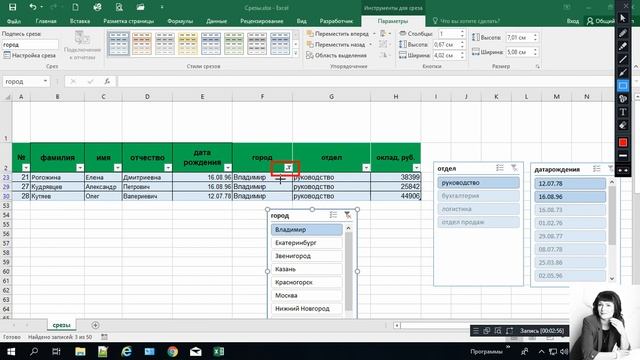Select the rectangle tool in the annotation toolbar
Image resolution: width=640 pixels, height=360 pixels.
pos(623,86)
